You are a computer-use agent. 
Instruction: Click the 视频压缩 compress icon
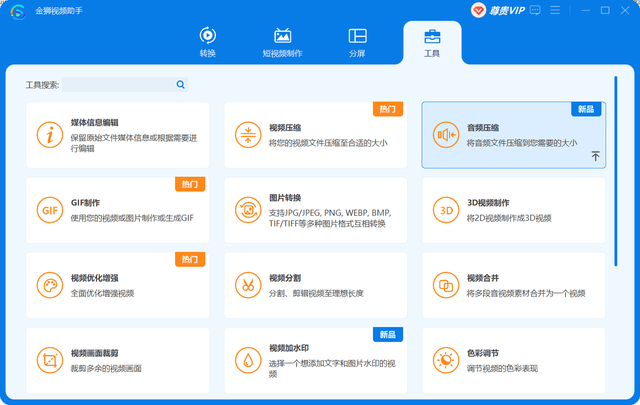tap(248, 135)
